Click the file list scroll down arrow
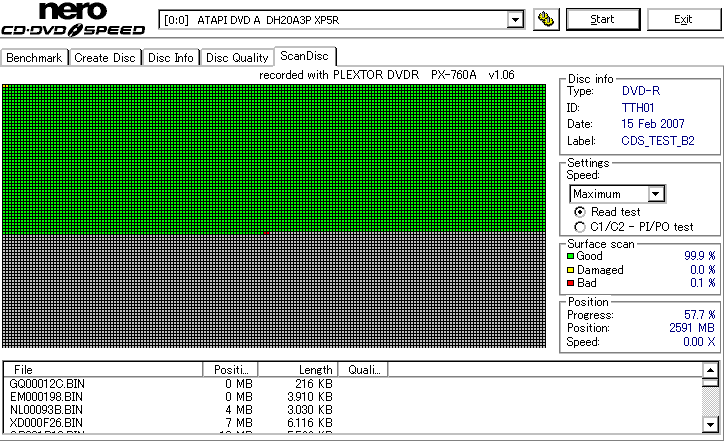This screenshot has width=724, height=441. (710, 424)
